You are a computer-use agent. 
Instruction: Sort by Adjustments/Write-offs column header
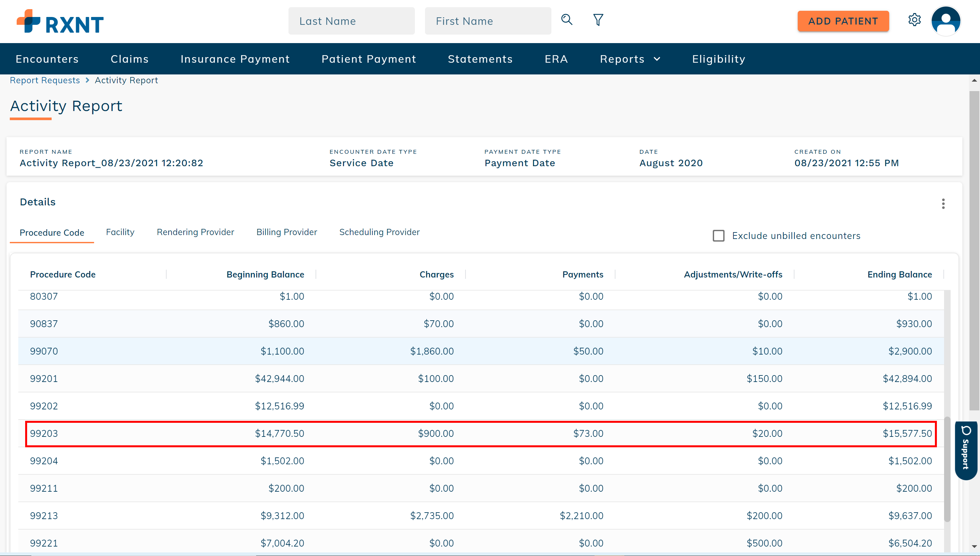[733, 274]
